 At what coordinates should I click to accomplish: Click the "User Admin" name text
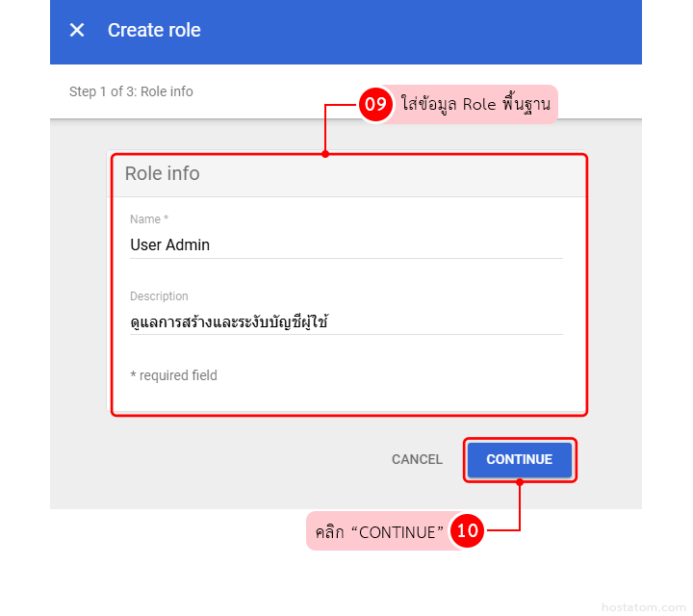pos(169,245)
